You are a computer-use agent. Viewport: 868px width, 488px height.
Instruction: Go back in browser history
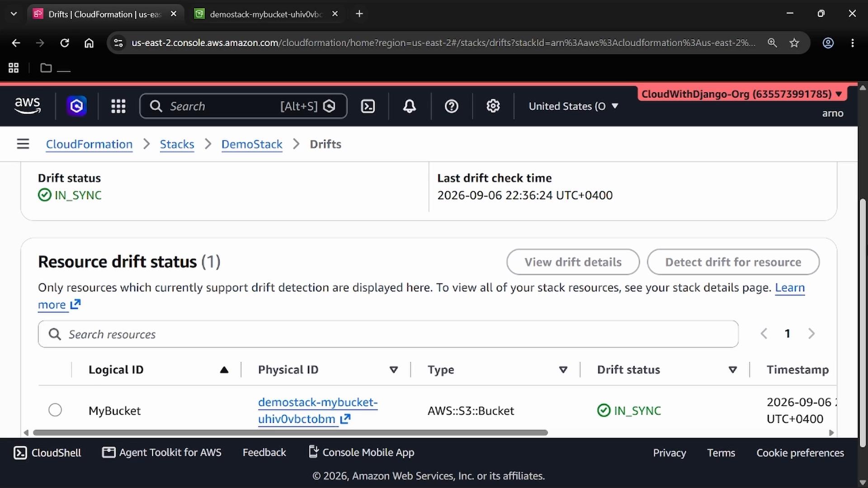pos(16,43)
